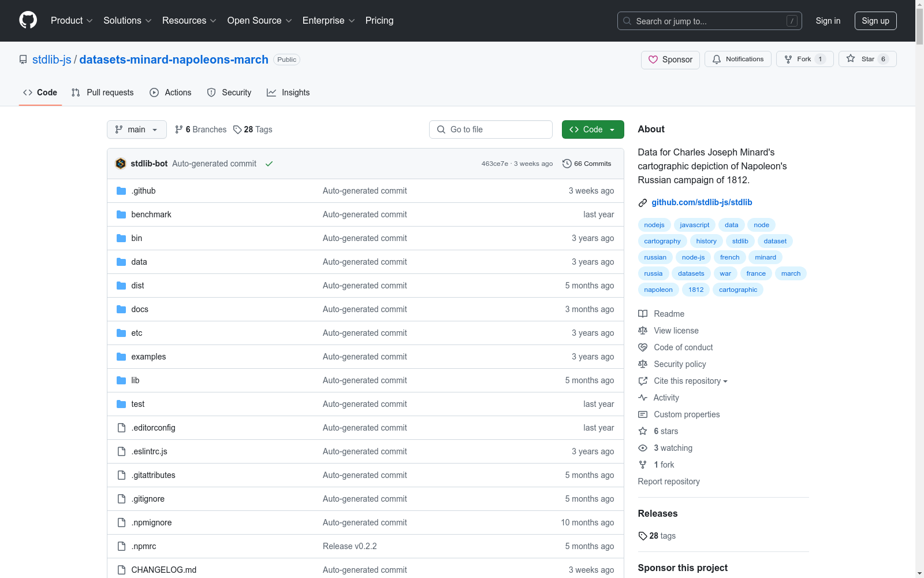Switch to the Code tab
This screenshot has width=924, height=578.
(40, 92)
